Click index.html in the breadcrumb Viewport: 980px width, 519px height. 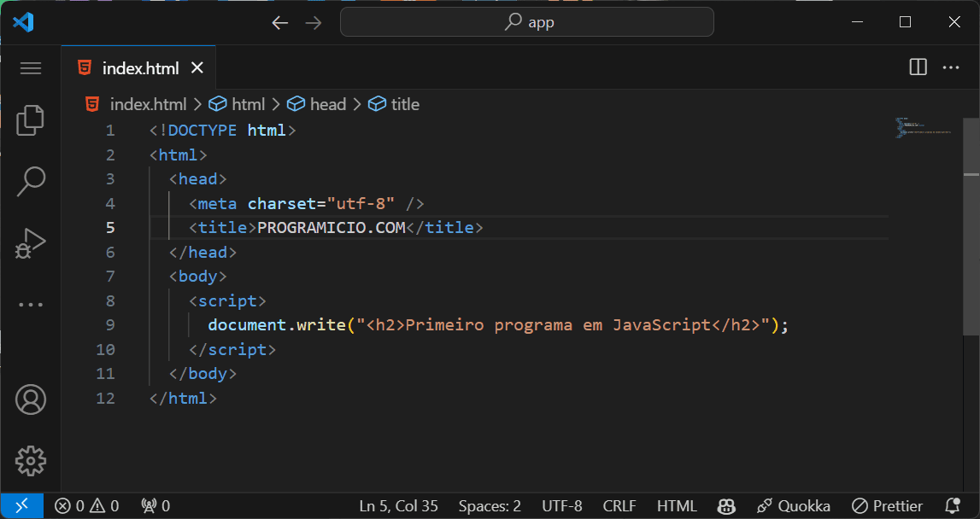(x=148, y=104)
